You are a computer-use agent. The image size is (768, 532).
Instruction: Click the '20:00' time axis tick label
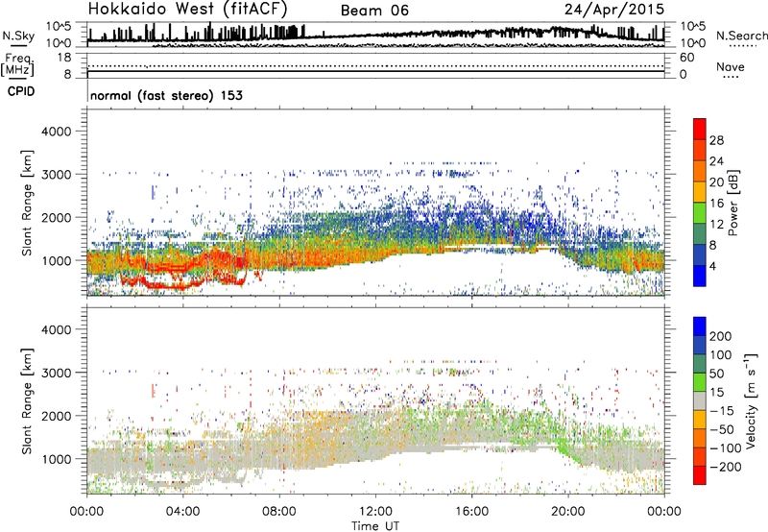[567, 512]
